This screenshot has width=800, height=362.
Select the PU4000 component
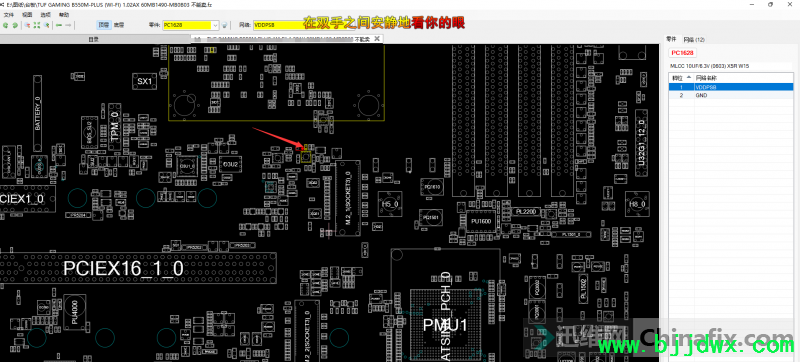click(x=75, y=311)
